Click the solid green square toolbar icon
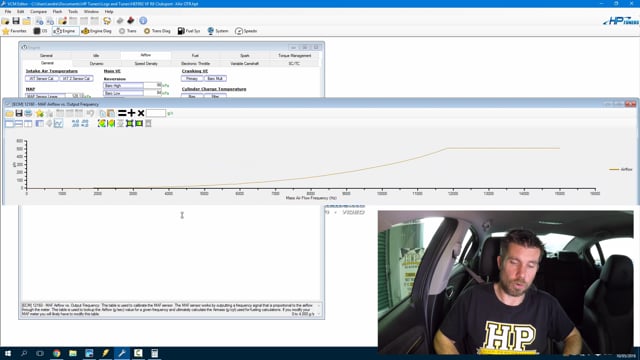 [x=139, y=123]
